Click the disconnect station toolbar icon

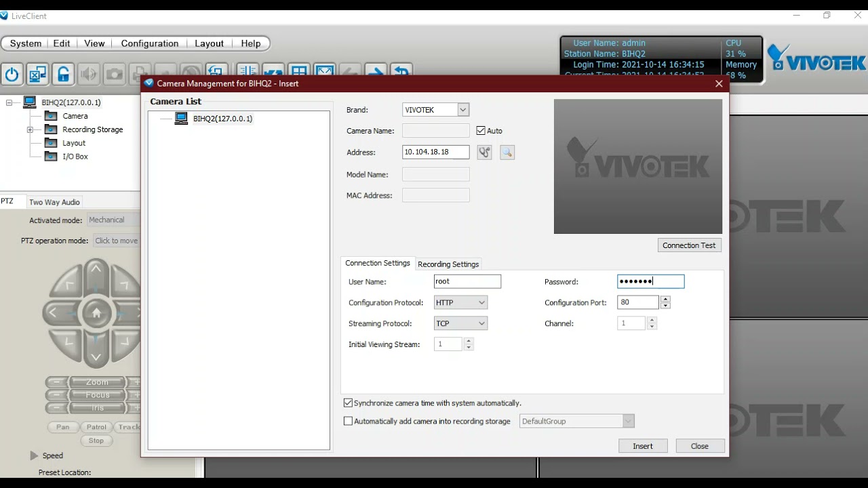[38, 74]
